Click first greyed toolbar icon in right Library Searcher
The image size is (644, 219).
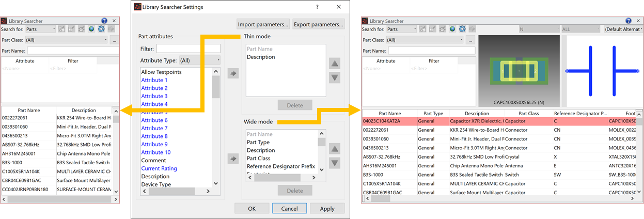(x=423, y=29)
